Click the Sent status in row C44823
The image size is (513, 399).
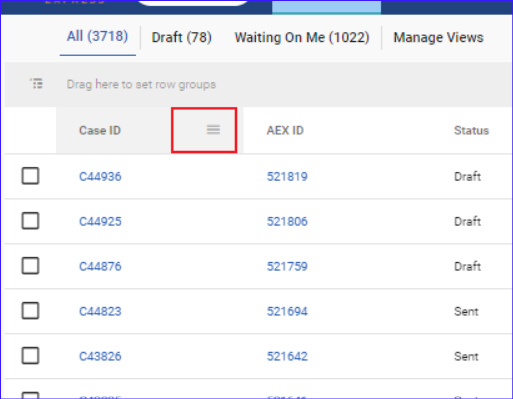(466, 311)
